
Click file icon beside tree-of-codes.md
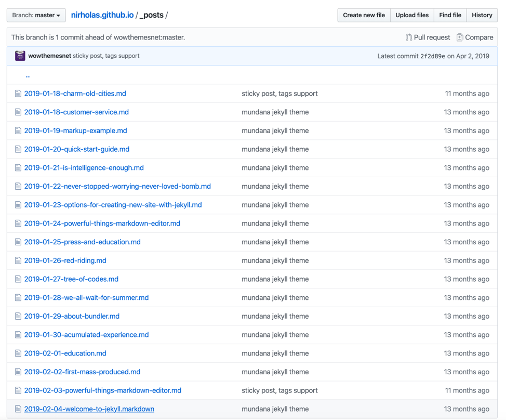click(x=18, y=279)
